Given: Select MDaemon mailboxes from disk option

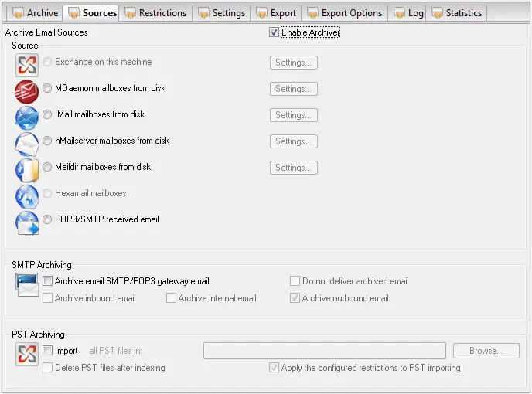Looking at the screenshot, I should tap(48, 88).
